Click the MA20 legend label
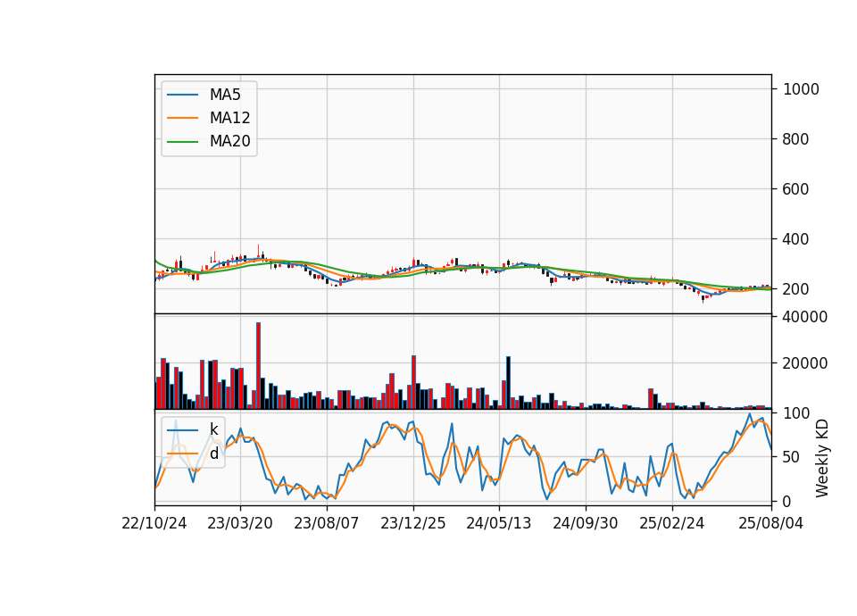Image resolution: width=857 pixels, height=616 pixels. click(229, 141)
